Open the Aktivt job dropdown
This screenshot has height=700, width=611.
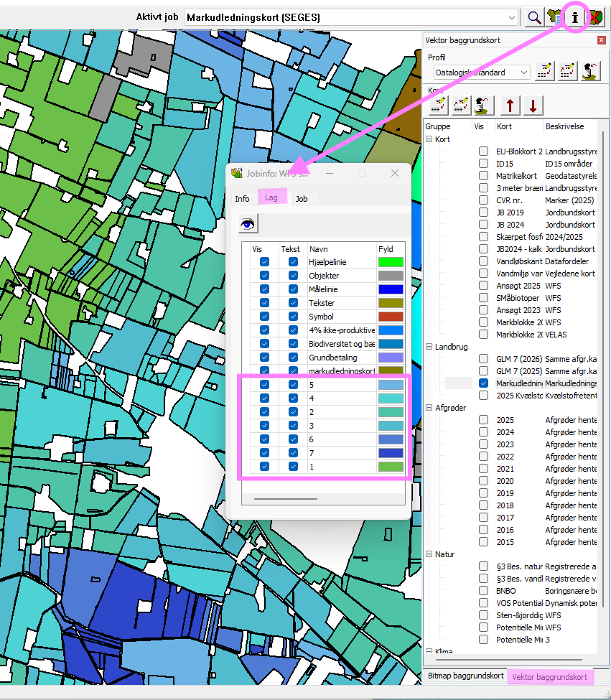(511, 17)
